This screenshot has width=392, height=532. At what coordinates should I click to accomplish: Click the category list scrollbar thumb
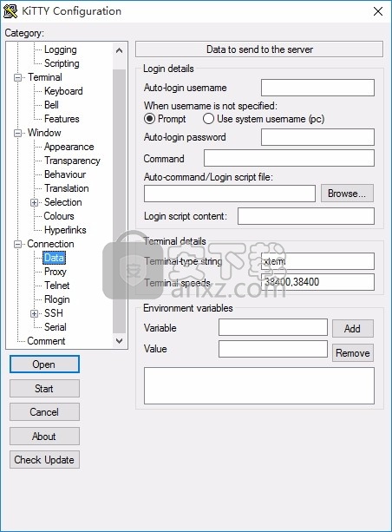pyautogui.click(x=119, y=200)
